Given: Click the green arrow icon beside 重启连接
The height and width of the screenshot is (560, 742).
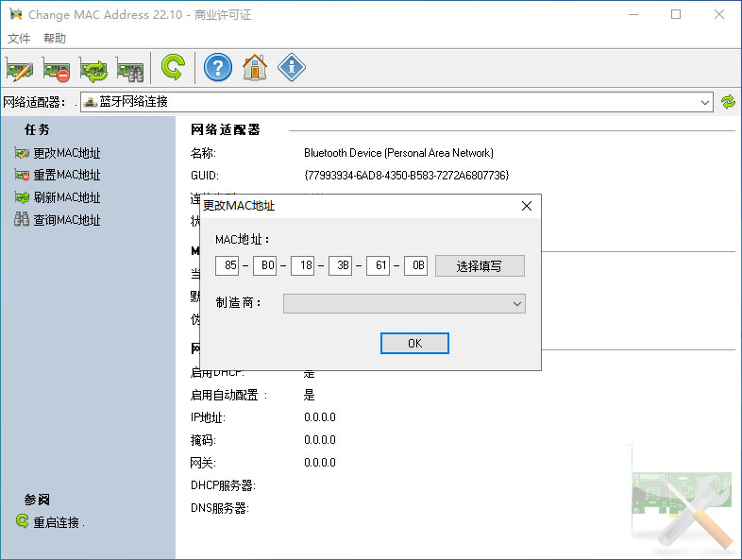Looking at the screenshot, I should 23,521.
